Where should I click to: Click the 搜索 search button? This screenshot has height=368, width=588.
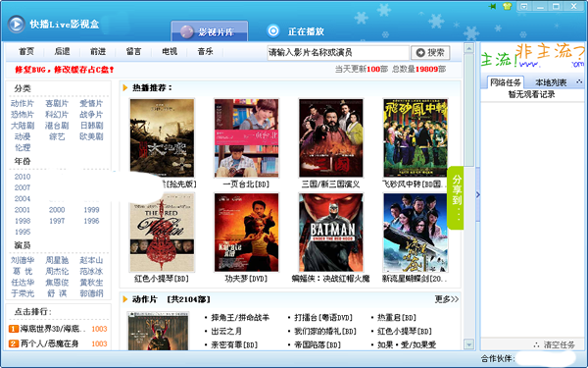pyautogui.click(x=430, y=53)
